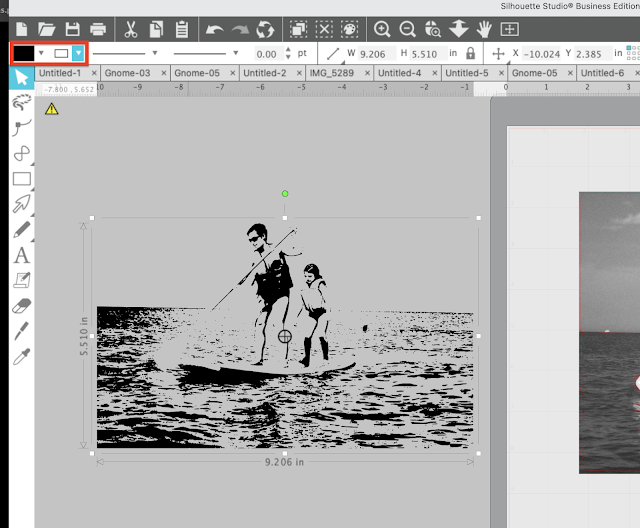Click the line thickness 0.00 field
Viewport: 640px width, 528px height.
267,54
